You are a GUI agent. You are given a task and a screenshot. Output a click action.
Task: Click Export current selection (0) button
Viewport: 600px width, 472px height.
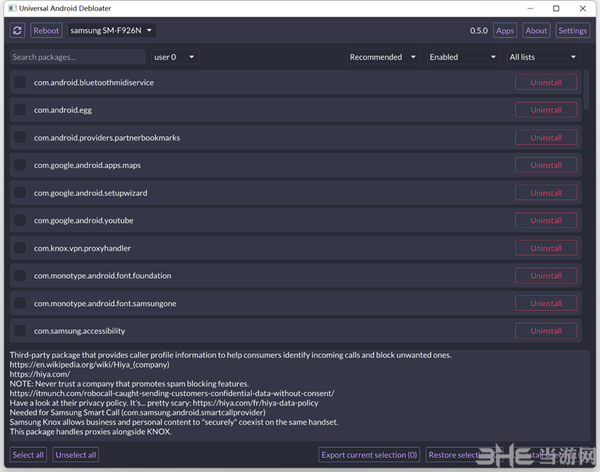tap(369, 455)
